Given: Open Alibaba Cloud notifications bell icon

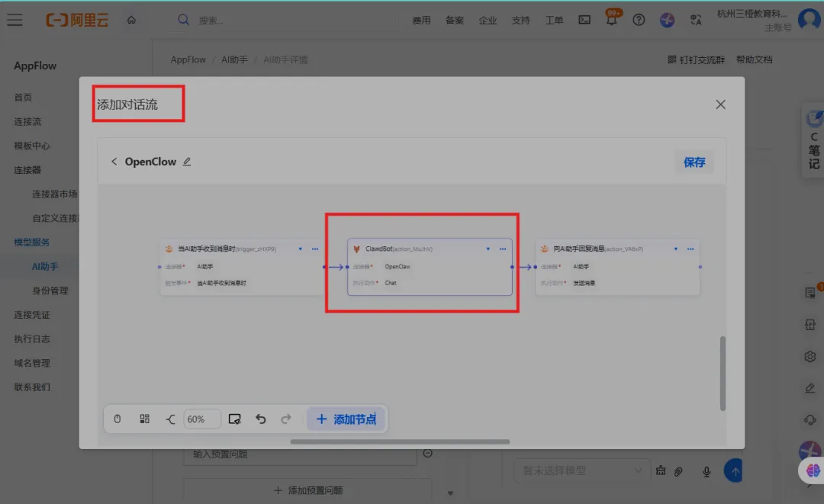Looking at the screenshot, I should pos(611,20).
